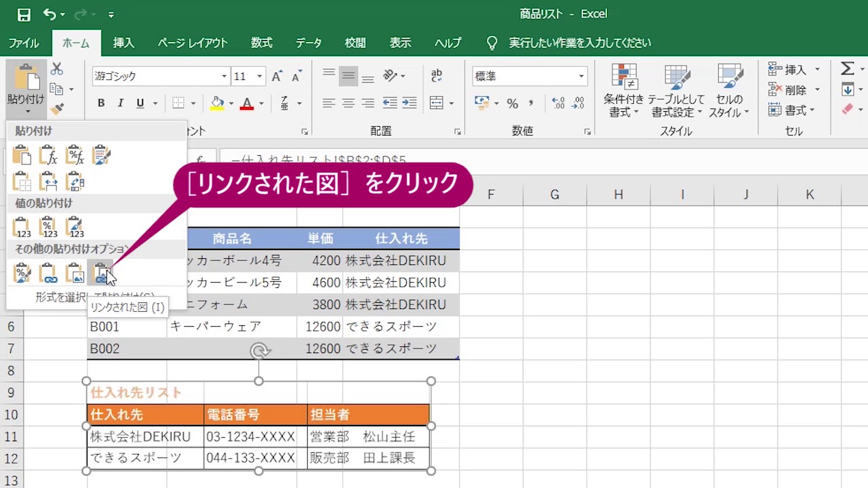Viewport: 868px width, 488px height.
Task: Open Conditional Formatting (条件付き書式)
Action: click(x=624, y=91)
